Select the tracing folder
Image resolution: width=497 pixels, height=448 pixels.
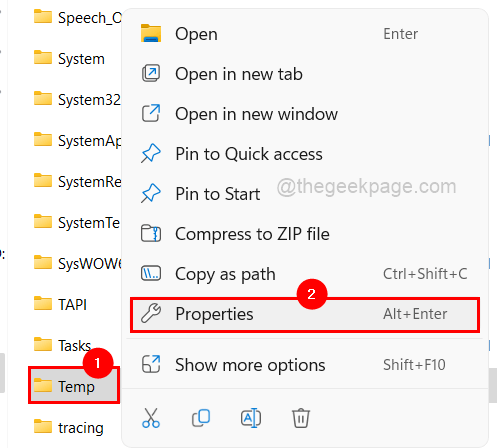(x=69, y=427)
